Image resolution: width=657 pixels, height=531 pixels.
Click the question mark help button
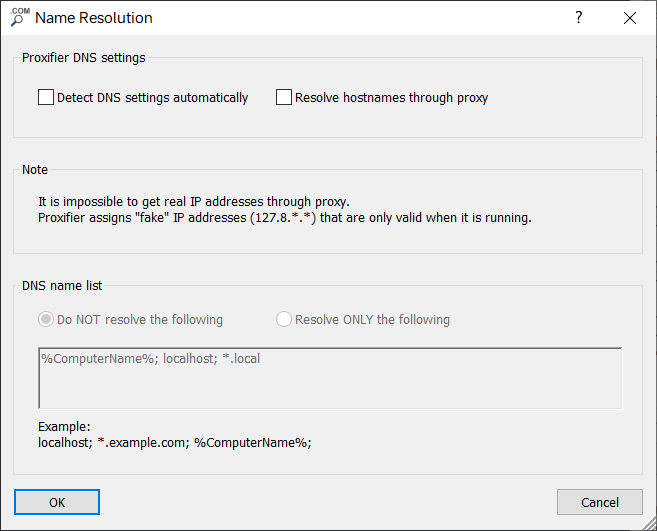click(x=579, y=18)
